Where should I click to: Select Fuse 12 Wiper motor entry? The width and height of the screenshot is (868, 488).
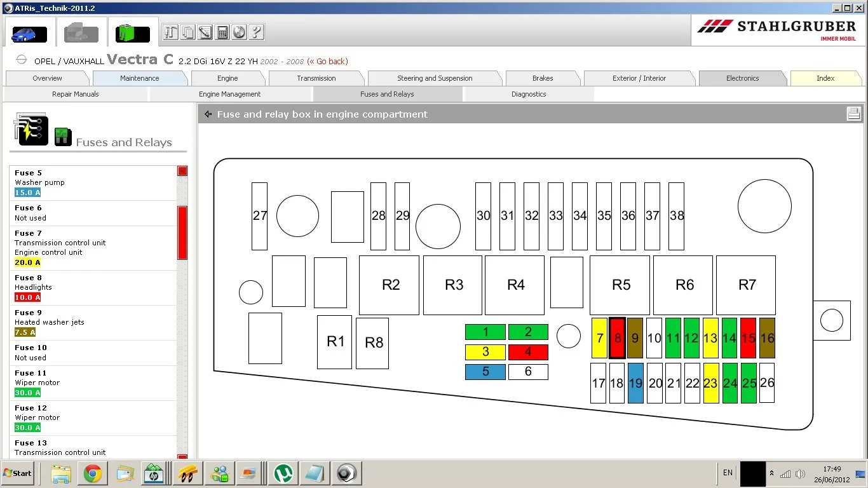(x=93, y=417)
